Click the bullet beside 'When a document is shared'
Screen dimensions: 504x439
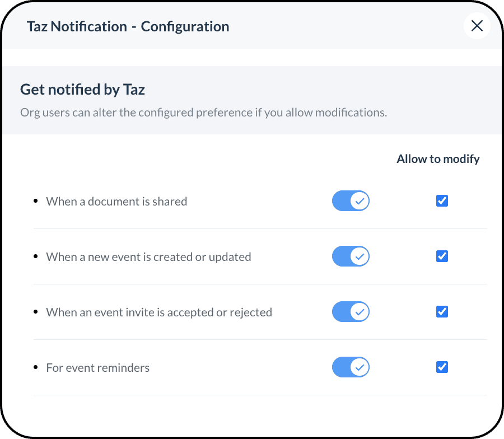36,200
